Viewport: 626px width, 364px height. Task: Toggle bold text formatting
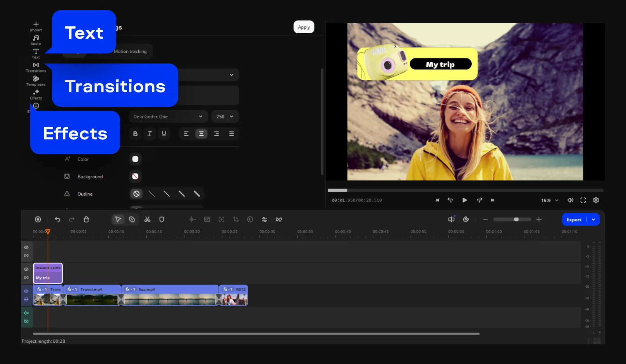pos(135,134)
